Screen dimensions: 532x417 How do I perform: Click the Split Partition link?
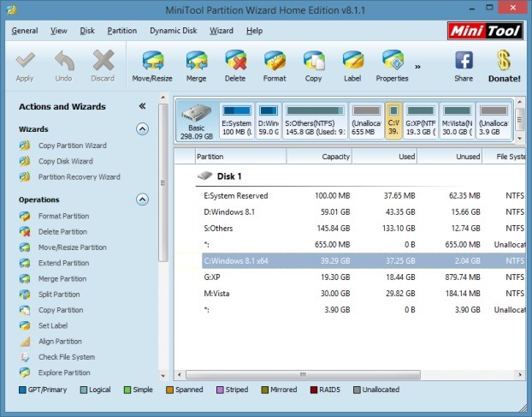click(x=59, y=295)
